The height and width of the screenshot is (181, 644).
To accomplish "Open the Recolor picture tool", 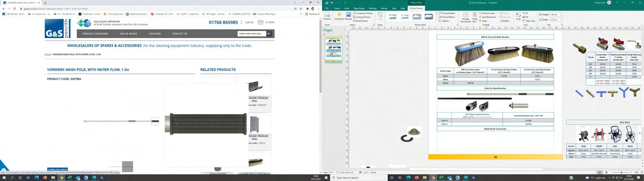I will tap(349, 16).
